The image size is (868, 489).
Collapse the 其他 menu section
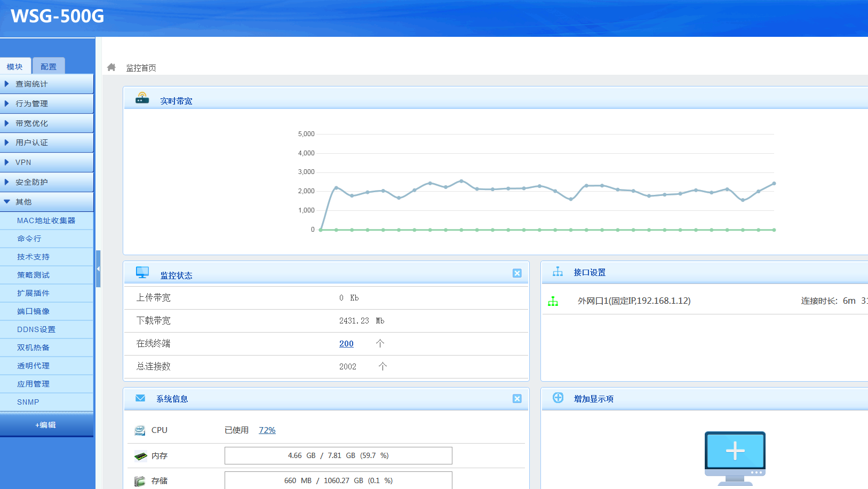click(x=46, y=202)
